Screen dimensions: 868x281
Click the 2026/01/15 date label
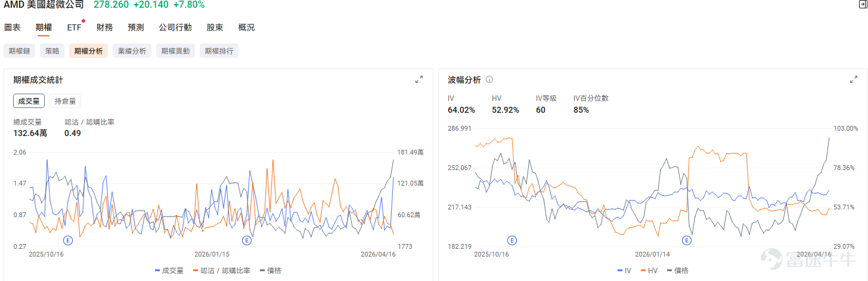(212, 254)
